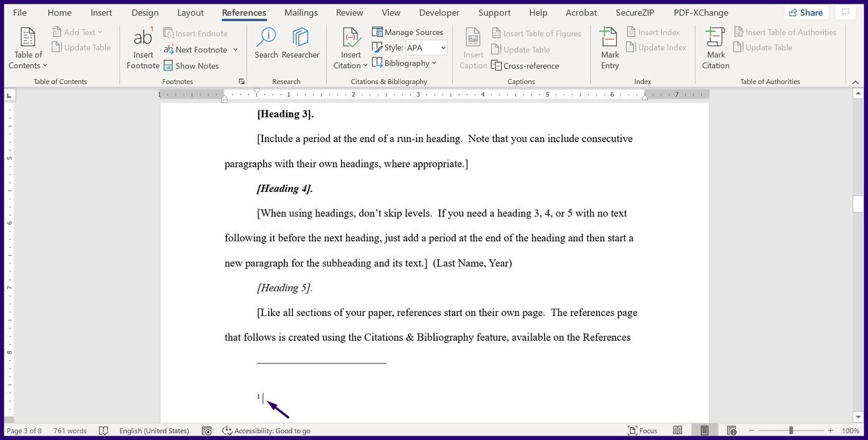Viewport: 868px width, 440px height.
Task: Open Manage Sources
Action: [408, 32]
